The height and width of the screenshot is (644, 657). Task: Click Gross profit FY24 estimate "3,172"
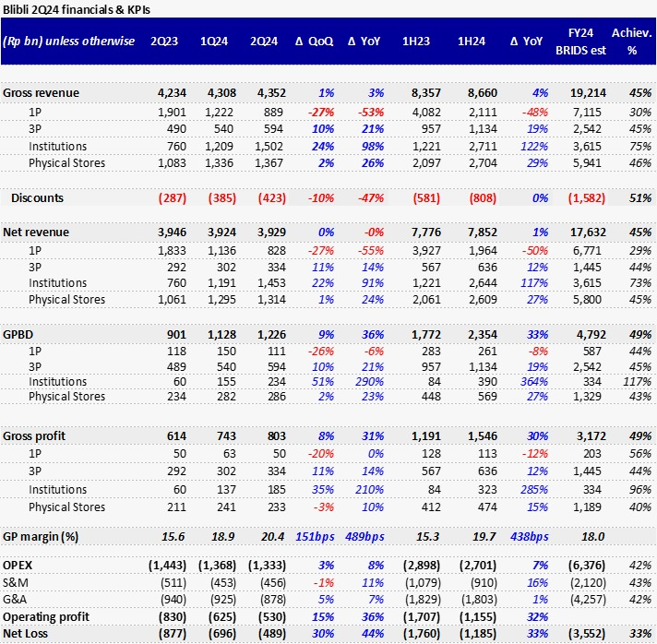click(x=591, y=435)
